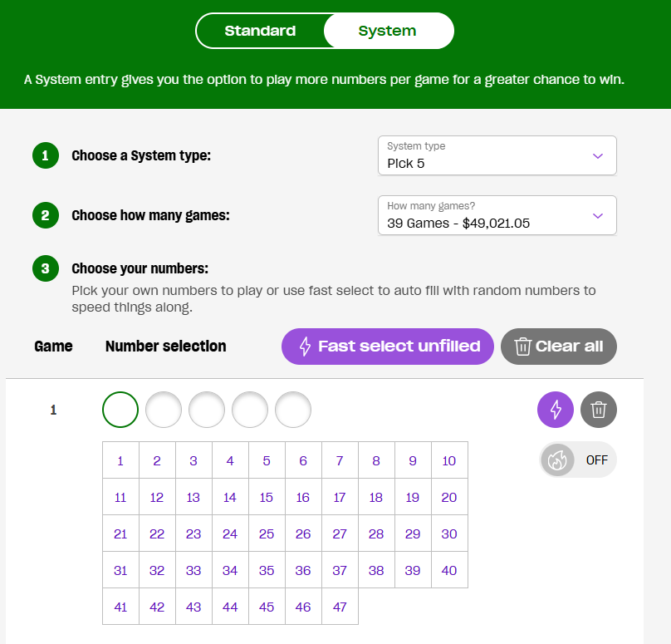Select the fifth empty number ball
The height and width of the screenshot is (644, 671).
[x=292, y=410]
